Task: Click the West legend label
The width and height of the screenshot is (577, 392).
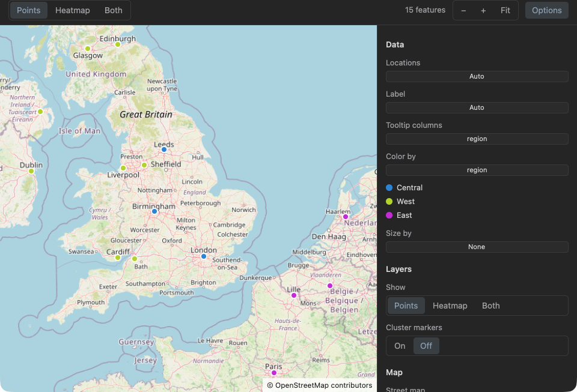Action: [x=406, y=201]
